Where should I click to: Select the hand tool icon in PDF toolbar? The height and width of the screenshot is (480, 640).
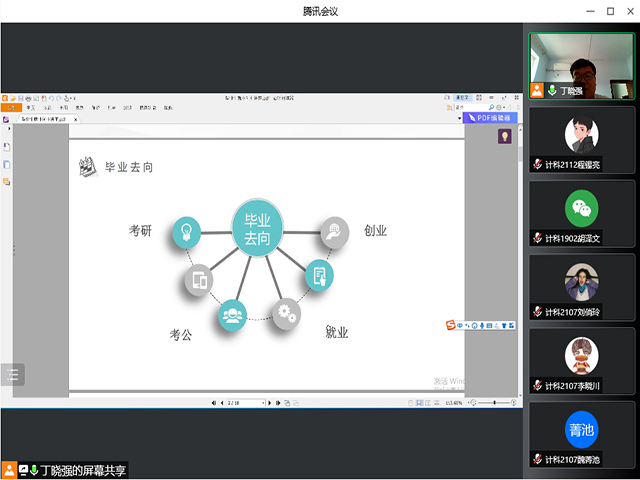(x=67, y=98)
